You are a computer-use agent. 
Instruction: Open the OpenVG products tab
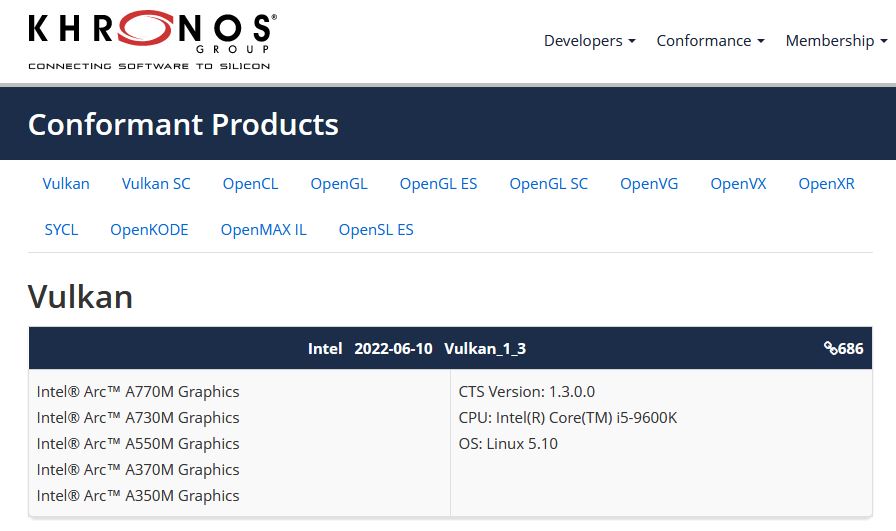tap(649, 183)
